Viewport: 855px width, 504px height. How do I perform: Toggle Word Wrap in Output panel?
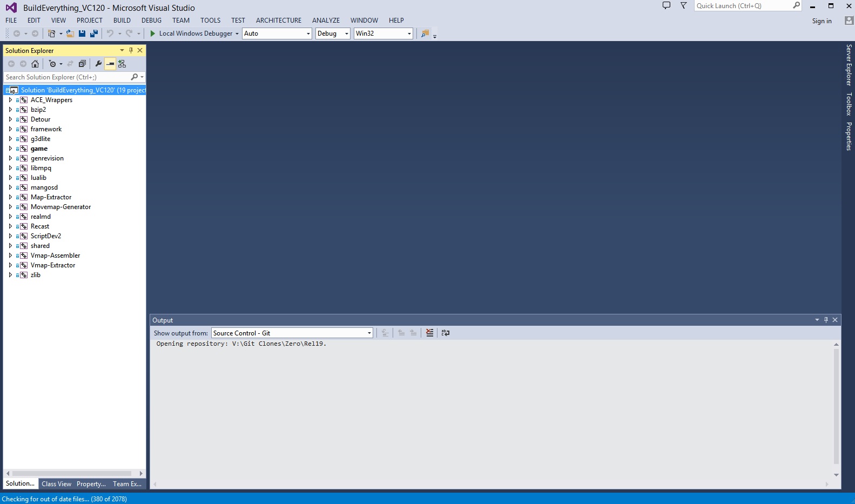tap(446, 333)
